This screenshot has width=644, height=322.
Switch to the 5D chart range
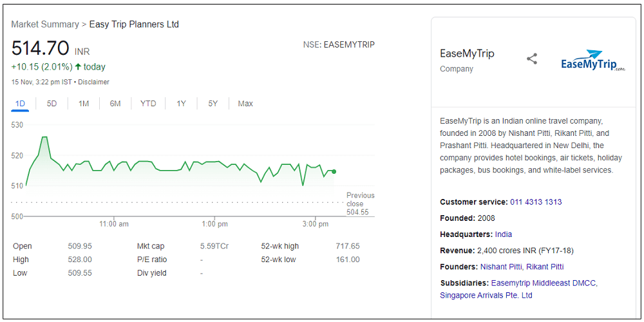pyautogui.click(x=52, y=104)
